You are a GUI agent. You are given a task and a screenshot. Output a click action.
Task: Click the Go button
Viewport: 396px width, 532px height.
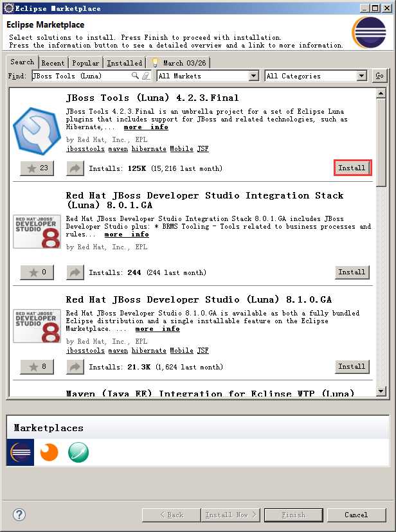pos(379,76)
